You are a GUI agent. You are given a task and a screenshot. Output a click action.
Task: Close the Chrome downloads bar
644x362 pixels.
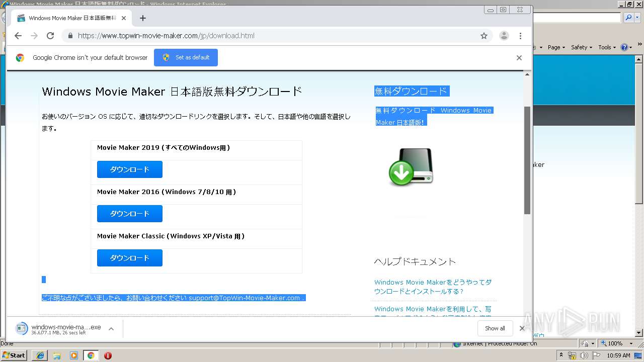point(522,328)
